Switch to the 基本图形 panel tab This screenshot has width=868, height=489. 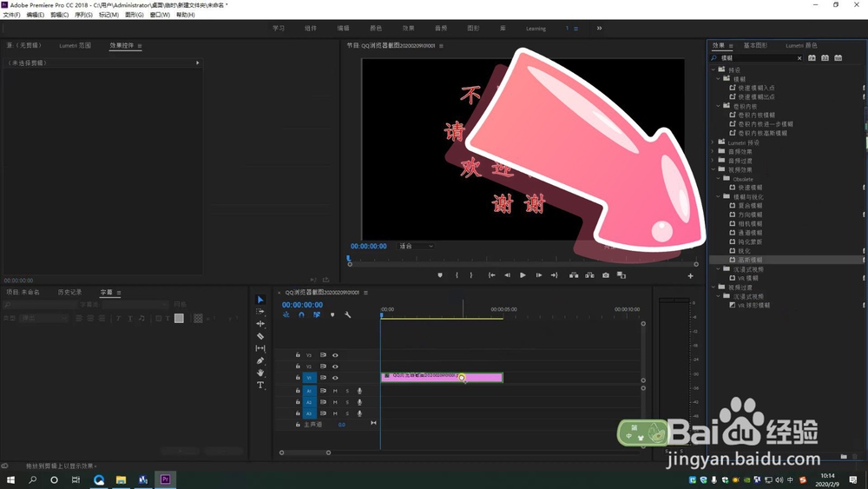[755, 45]
